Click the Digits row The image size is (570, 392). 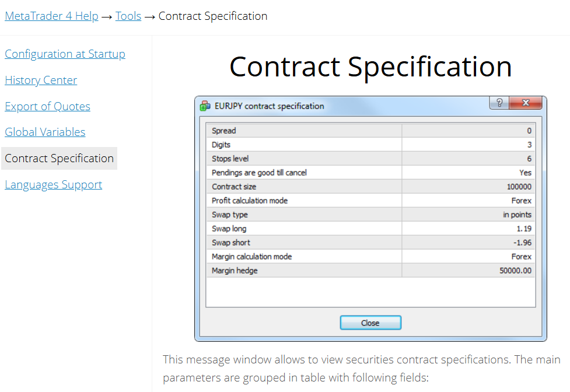click(303, 145)
